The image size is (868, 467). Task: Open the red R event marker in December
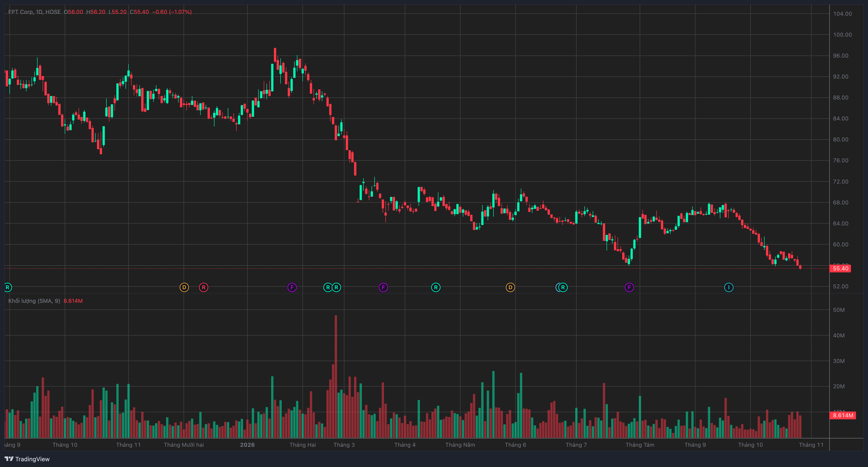[x=203, y=287]
